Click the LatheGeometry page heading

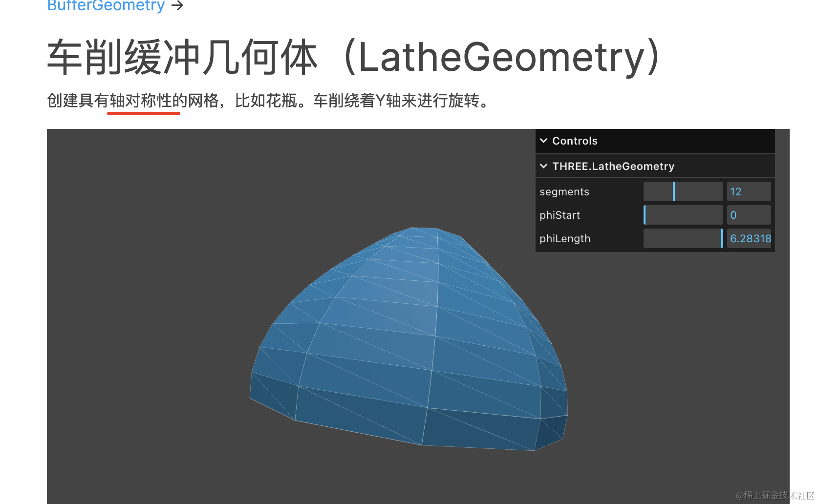click(354, 57)
